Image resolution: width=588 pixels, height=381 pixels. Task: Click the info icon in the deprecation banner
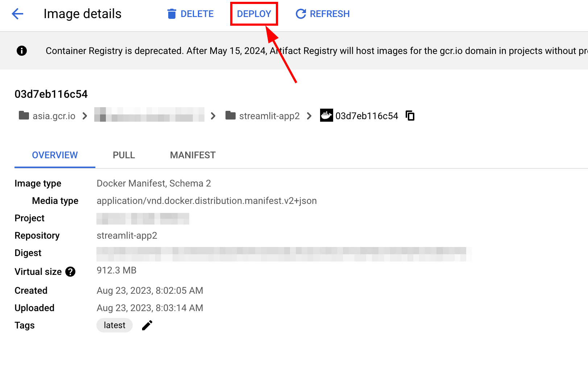(x=22, y=51)
